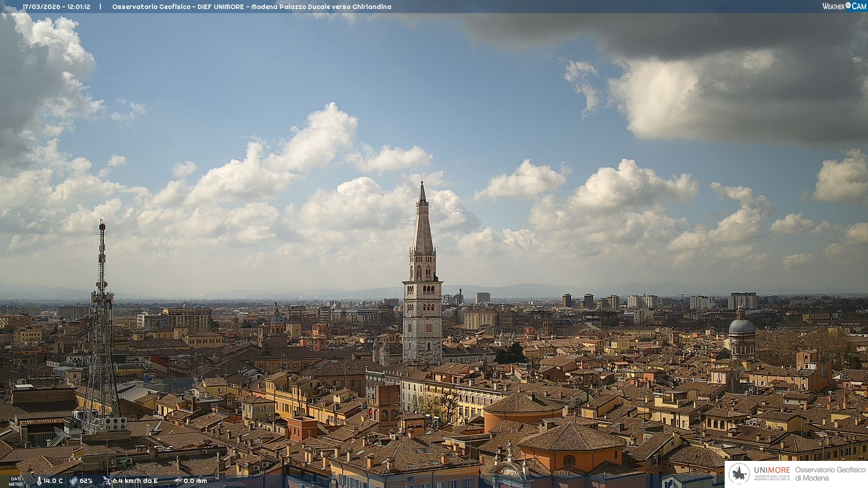Viewport: 868px width, 488px height.
Task: Click the rain umbrella precipitation icon
Action: (178, 481)
